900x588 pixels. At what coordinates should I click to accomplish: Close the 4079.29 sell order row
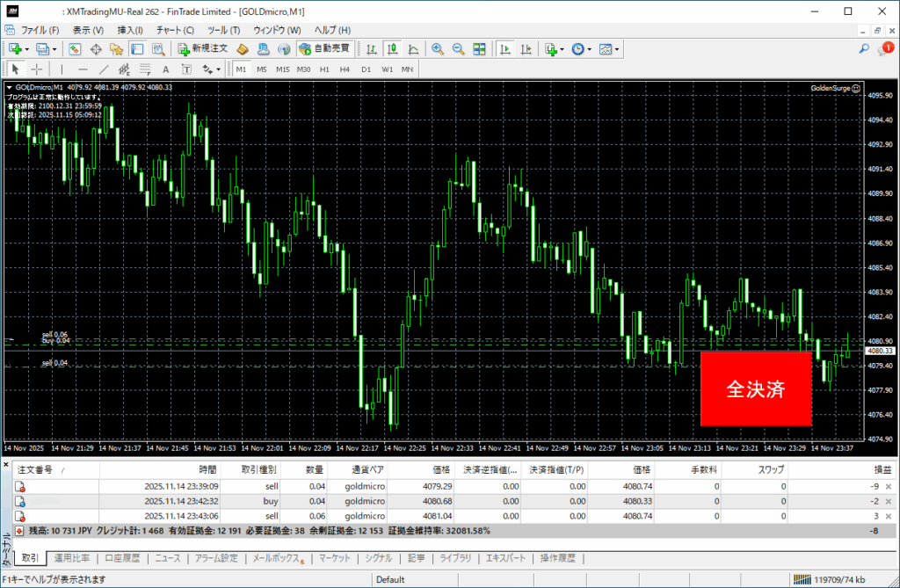coord(888,486)
